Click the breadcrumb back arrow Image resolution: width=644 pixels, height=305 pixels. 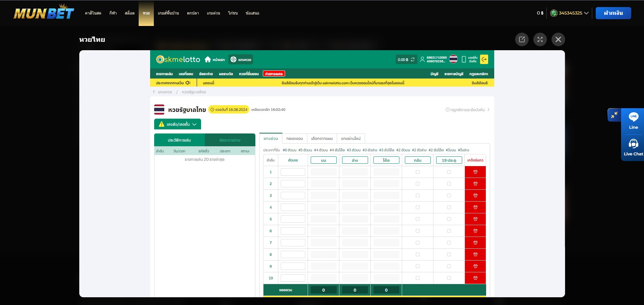pyautogui.click(x=154, y=92)
